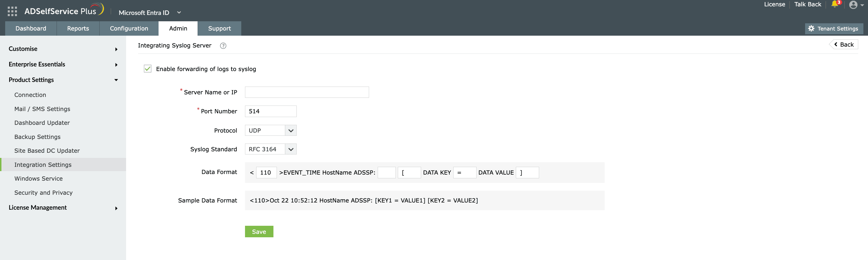Click the help icon beside Integrating Syslog Server

(223, 45)
